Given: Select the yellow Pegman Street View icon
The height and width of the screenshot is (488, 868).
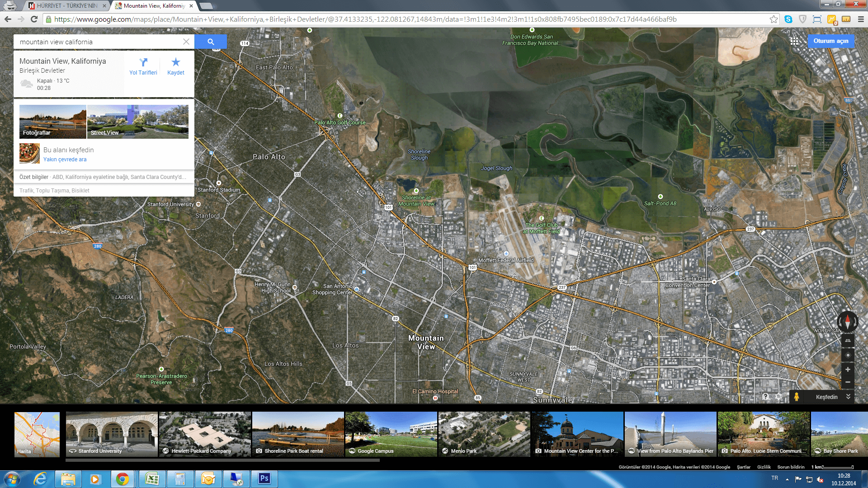Looking at the screenshot, I should [x=797, y=397].
